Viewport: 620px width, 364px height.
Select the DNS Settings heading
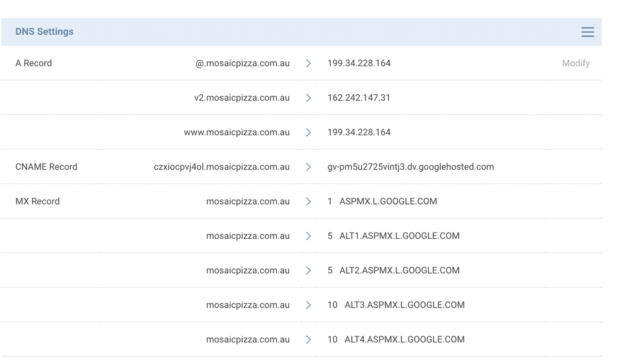44,32
